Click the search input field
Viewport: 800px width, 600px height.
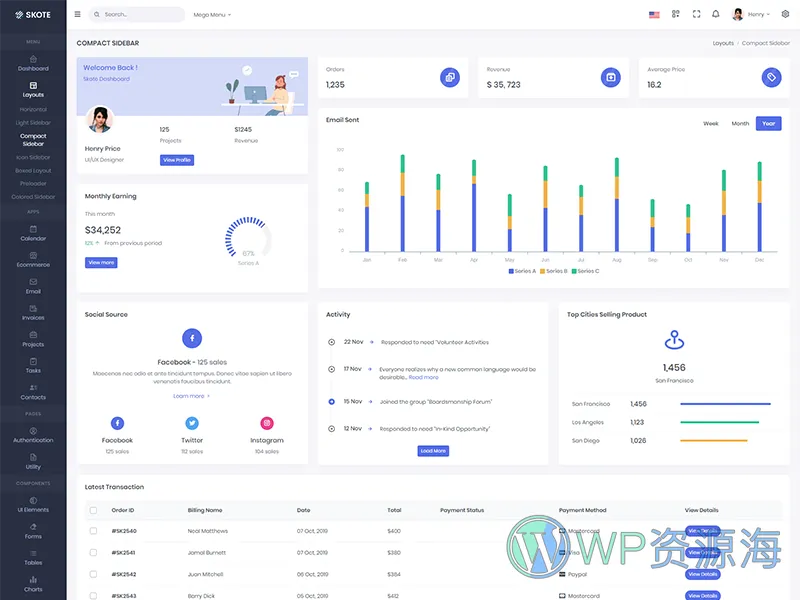(140, 15)
